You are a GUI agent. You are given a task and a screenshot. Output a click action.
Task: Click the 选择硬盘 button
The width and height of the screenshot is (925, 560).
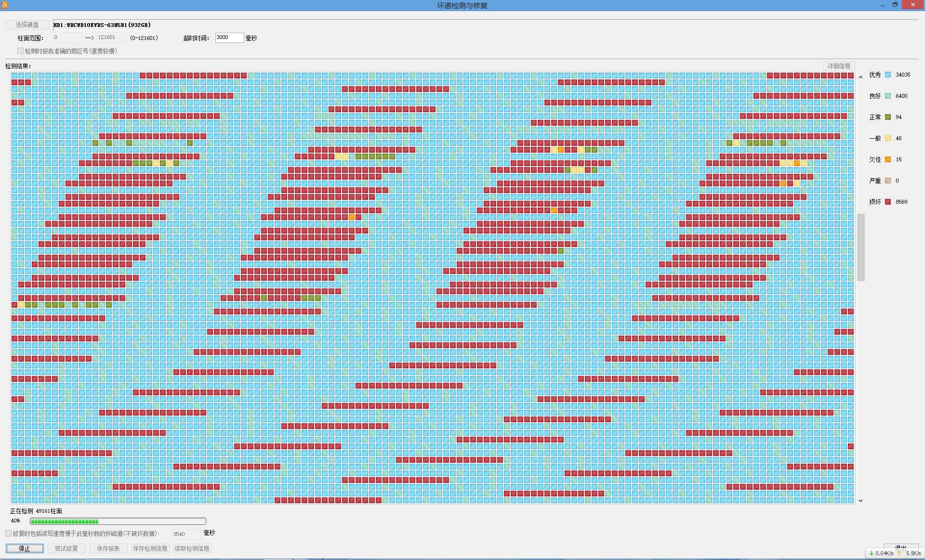pyautogui.click(x=27, y=25)
